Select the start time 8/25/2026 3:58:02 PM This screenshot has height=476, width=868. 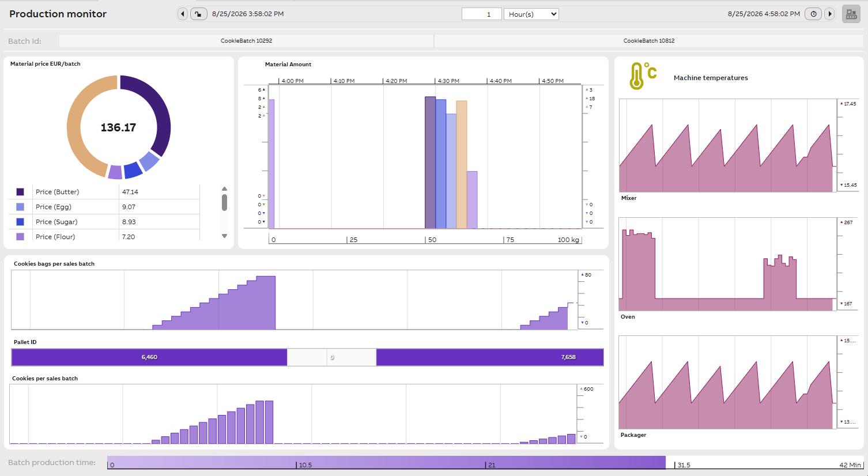coord(248,14)
